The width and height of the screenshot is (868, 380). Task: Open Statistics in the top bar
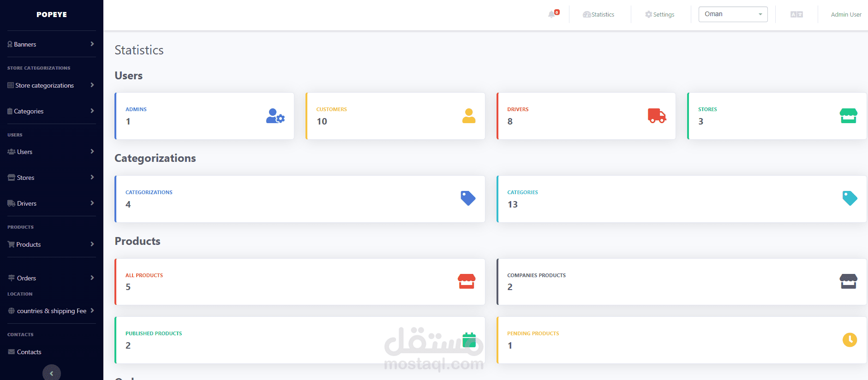click(x=599, y=14)
